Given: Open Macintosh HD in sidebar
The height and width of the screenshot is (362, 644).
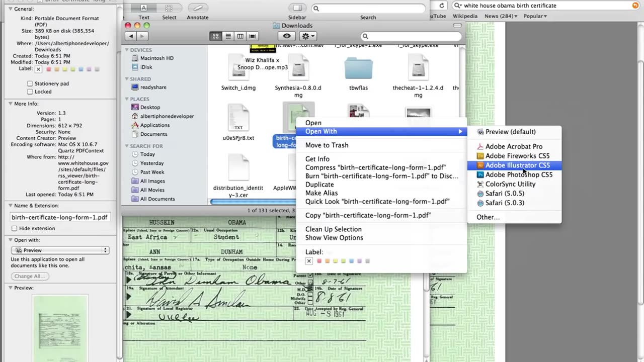Looking at the screenshot, I should tap(156, 58).
